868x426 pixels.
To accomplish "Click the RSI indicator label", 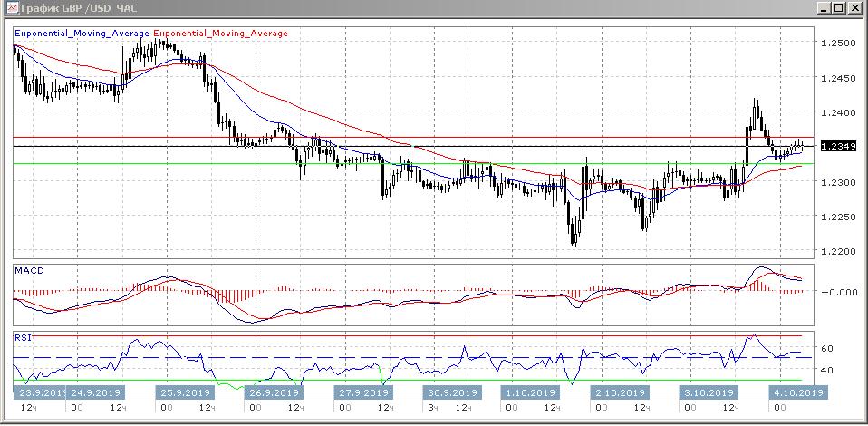I will [23, 336].
